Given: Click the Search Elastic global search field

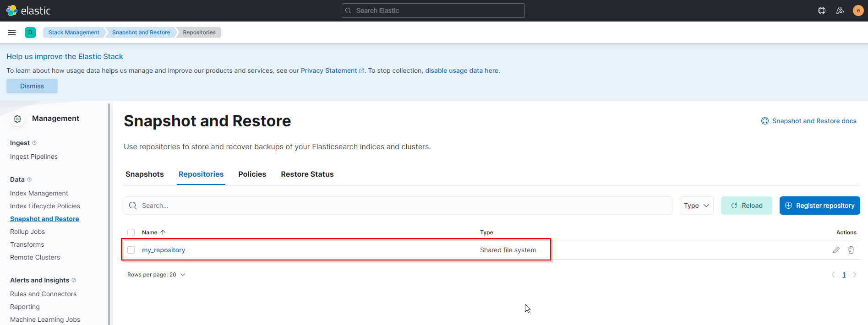Looking at the screenshot, I should point(433,11).
